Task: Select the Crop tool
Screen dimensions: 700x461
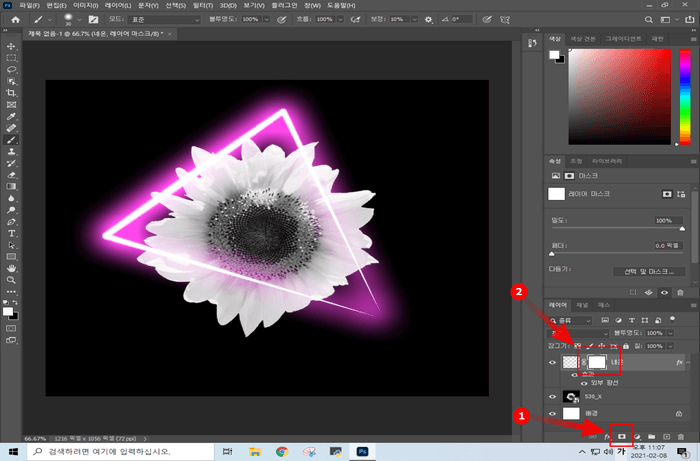Action: [12, 92]
